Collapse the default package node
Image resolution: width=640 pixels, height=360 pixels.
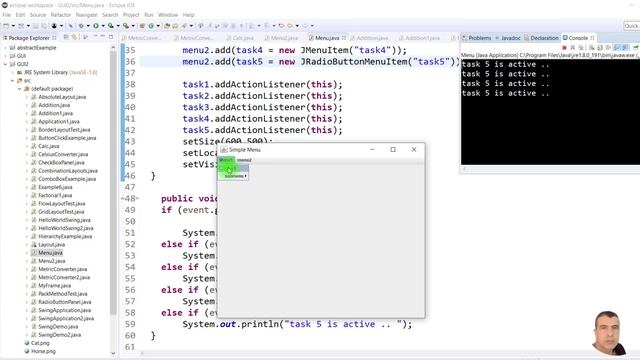[19, 89]
